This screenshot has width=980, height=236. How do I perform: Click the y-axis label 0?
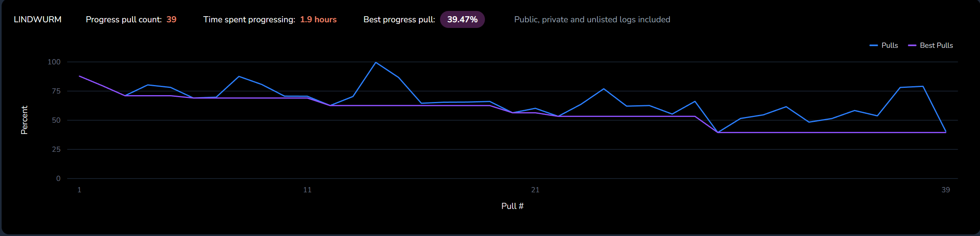pyautogui.click(x=58, y=179)
